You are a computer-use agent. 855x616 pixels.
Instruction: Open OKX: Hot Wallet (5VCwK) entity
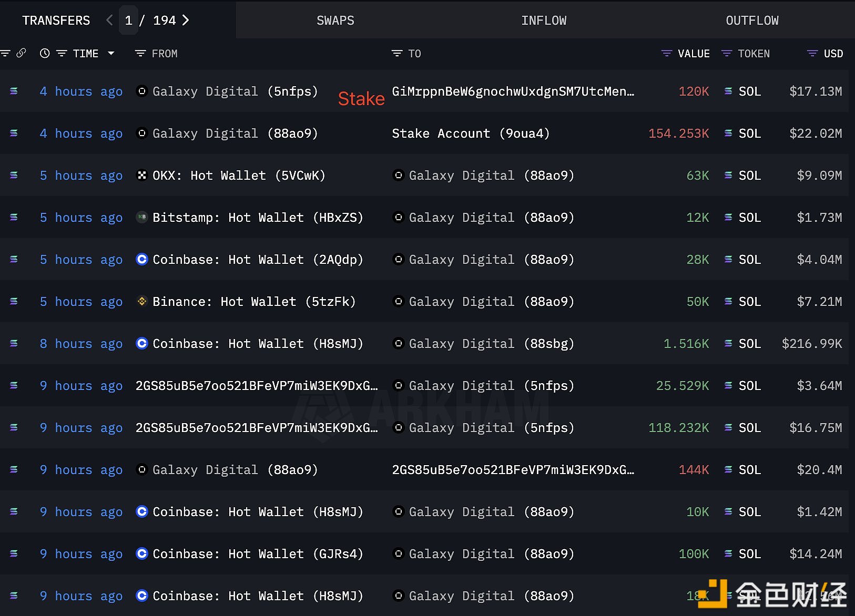pyautogui.click(x=239, y=176)
